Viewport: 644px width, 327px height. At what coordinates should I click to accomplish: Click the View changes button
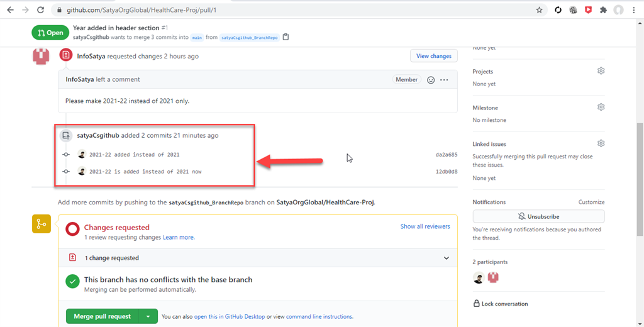(434, 56)
